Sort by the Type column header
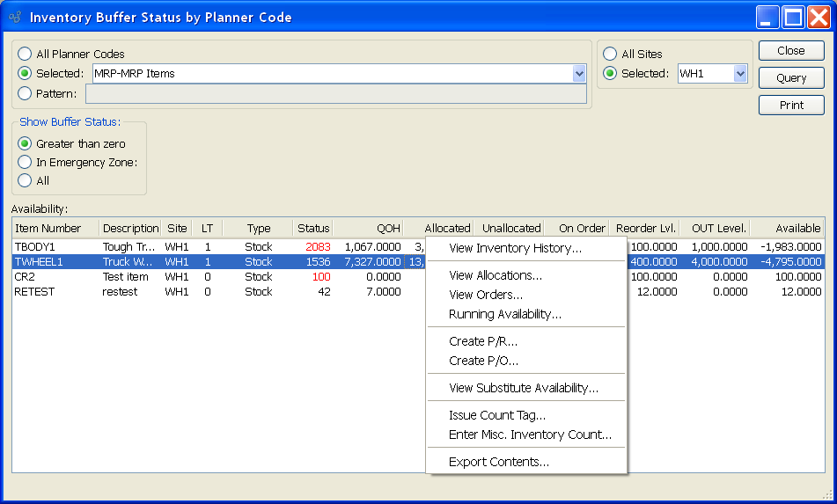Image resolution: width=837 pixels, height=504 pixels. tap(258, 229)
